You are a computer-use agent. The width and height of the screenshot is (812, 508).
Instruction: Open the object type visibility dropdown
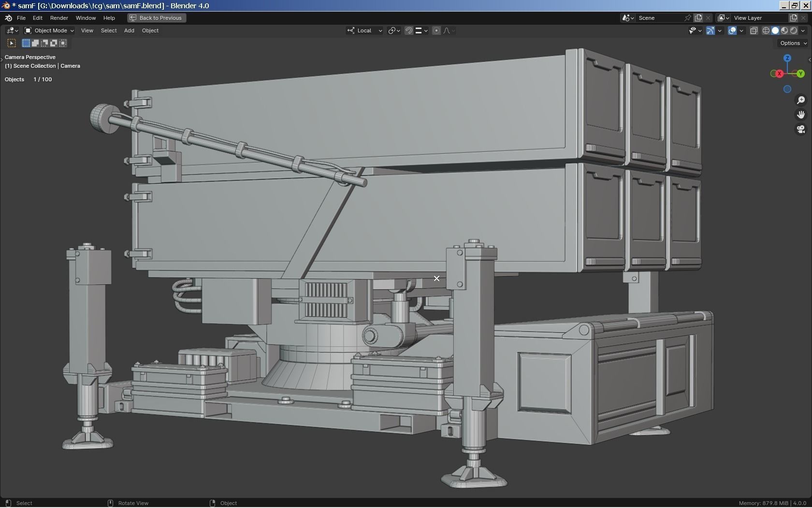(695, 30)
